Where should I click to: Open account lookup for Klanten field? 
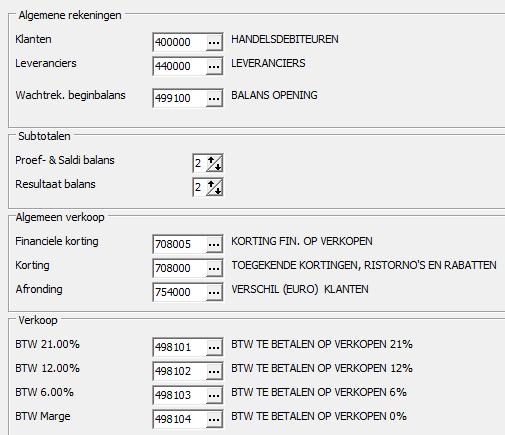[214, 42]
